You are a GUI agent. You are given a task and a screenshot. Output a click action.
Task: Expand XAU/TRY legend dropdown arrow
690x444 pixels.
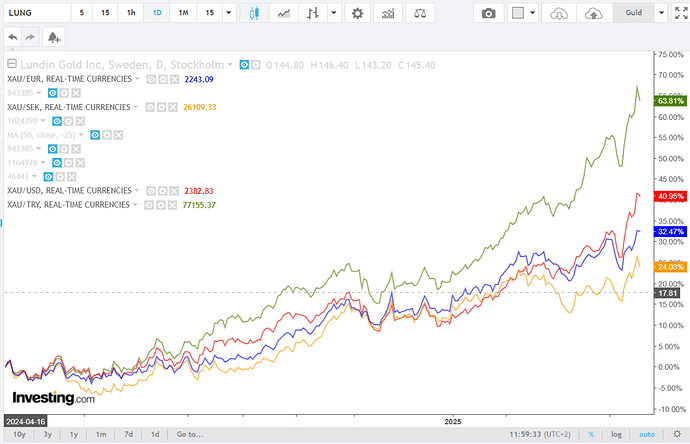135,204
